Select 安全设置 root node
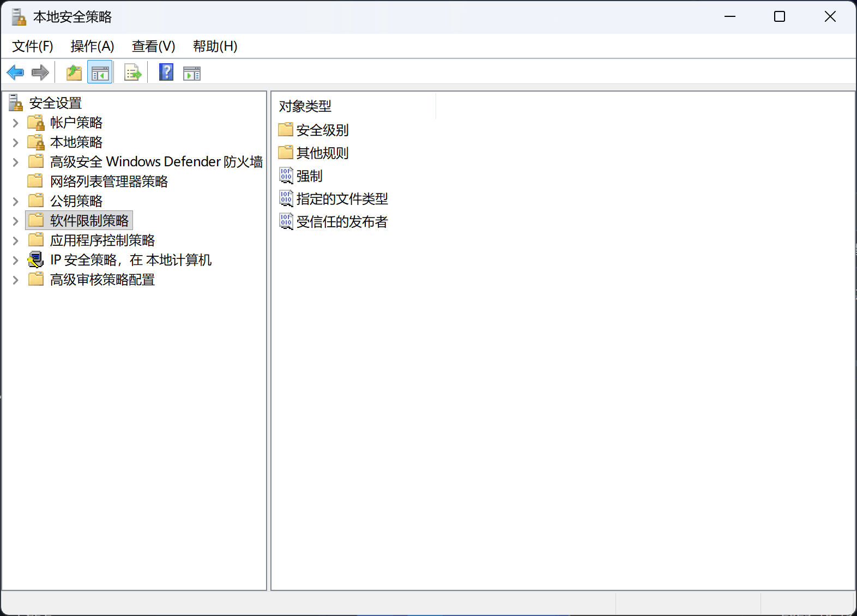 [x=55, y=103]
